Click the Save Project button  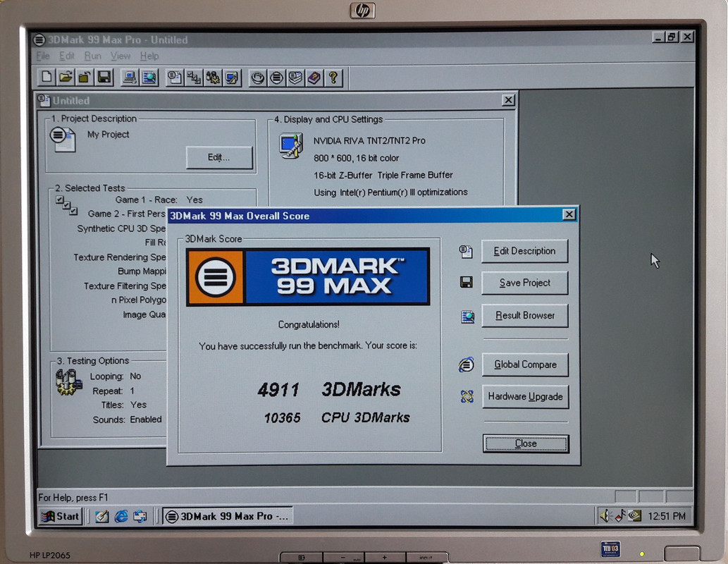pos(524,283)
